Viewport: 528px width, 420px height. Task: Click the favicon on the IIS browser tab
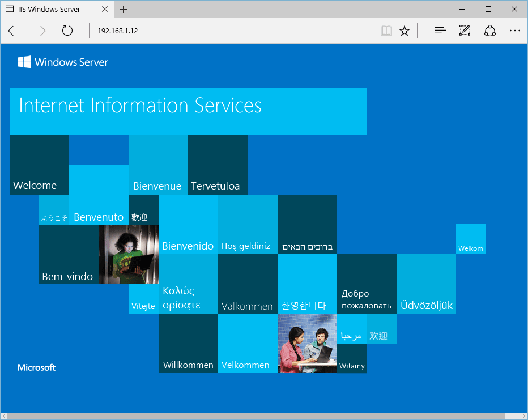9,9
